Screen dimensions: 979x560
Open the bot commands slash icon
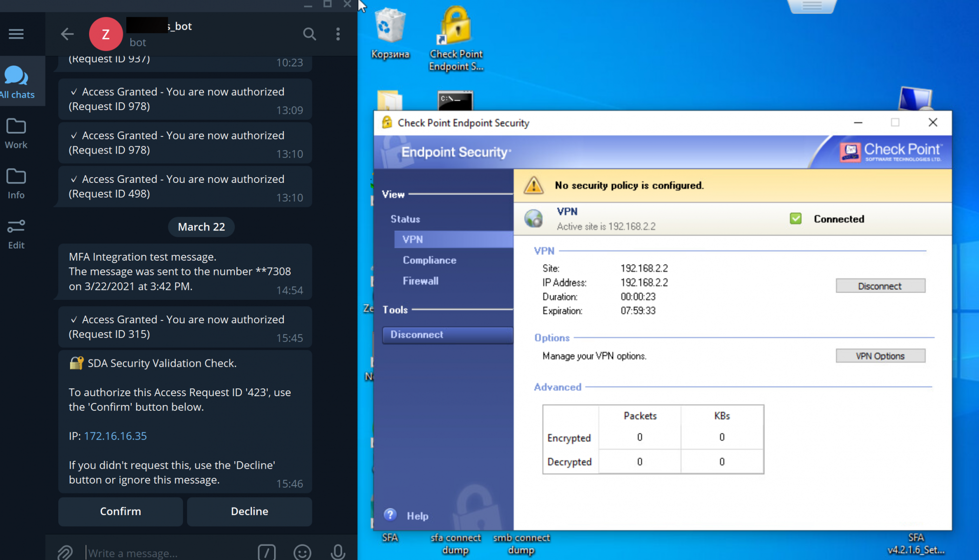(x=267, y=552)
